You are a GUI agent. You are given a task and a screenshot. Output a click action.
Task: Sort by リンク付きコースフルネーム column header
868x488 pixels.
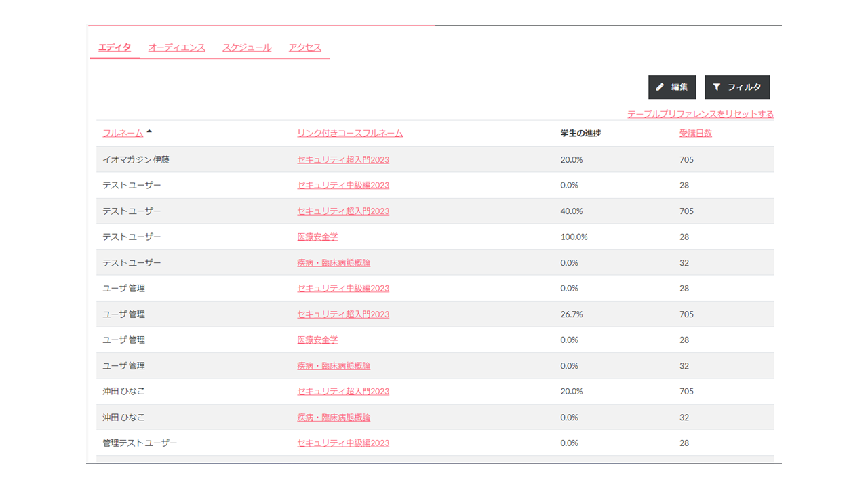[x=350, y=133]
